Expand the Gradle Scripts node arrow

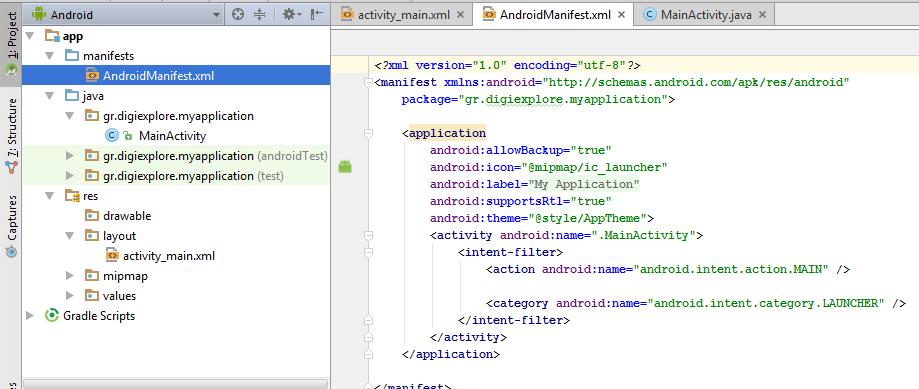(x=30, y=316)
